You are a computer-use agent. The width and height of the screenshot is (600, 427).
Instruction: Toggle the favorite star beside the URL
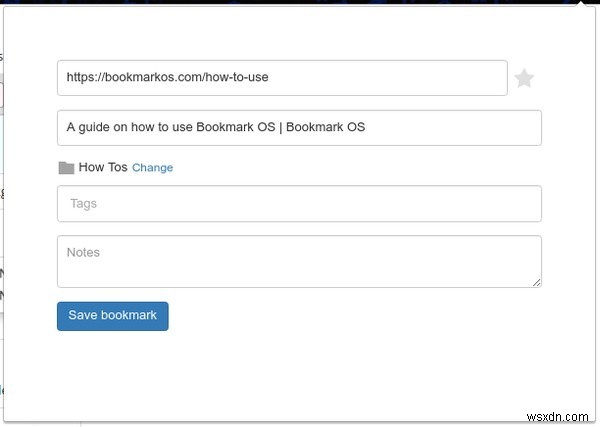coord(524,78)
